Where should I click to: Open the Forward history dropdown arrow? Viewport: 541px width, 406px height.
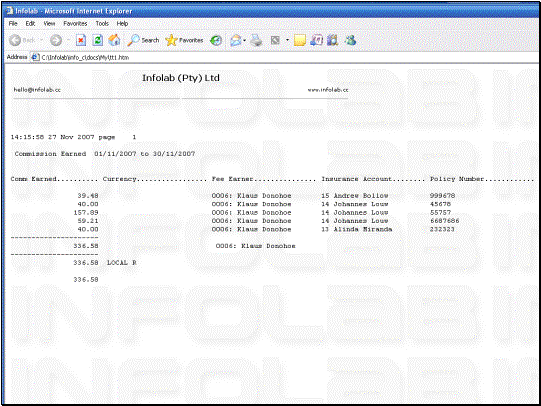click(x=68, y=40)
